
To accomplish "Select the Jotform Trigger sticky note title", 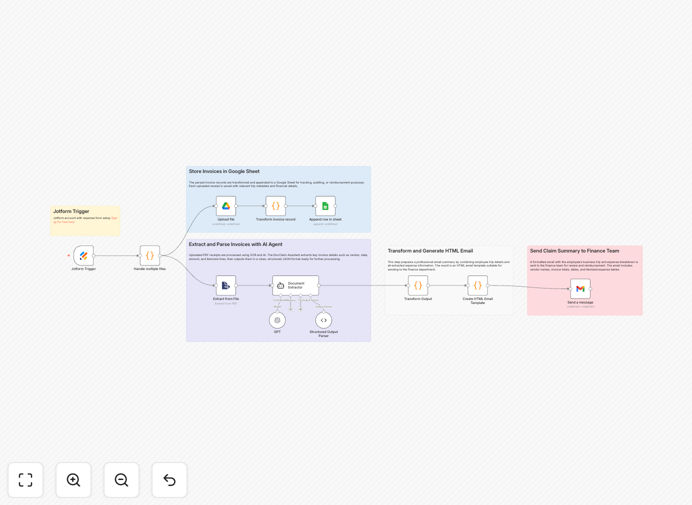I will 71,211.
